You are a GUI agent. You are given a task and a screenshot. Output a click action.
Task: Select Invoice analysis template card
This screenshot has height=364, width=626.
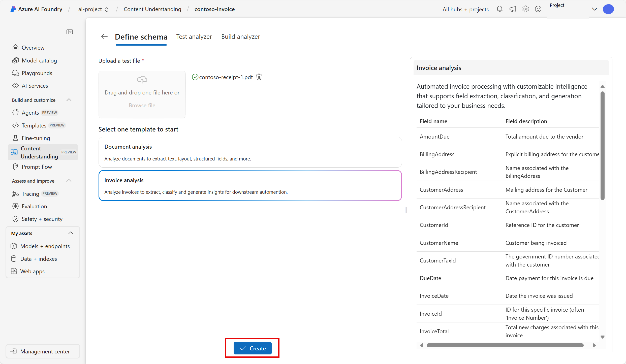tap(250, 186)
